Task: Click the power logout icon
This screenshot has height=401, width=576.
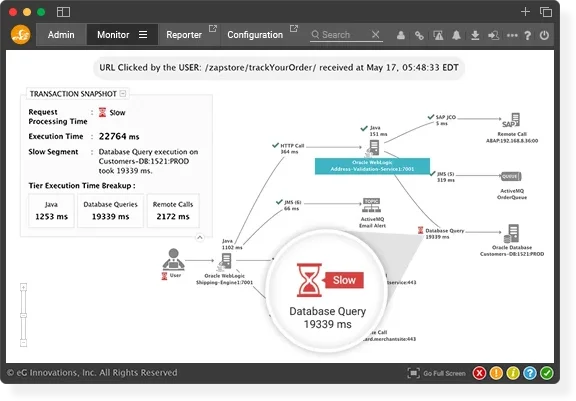Action: 544,35
